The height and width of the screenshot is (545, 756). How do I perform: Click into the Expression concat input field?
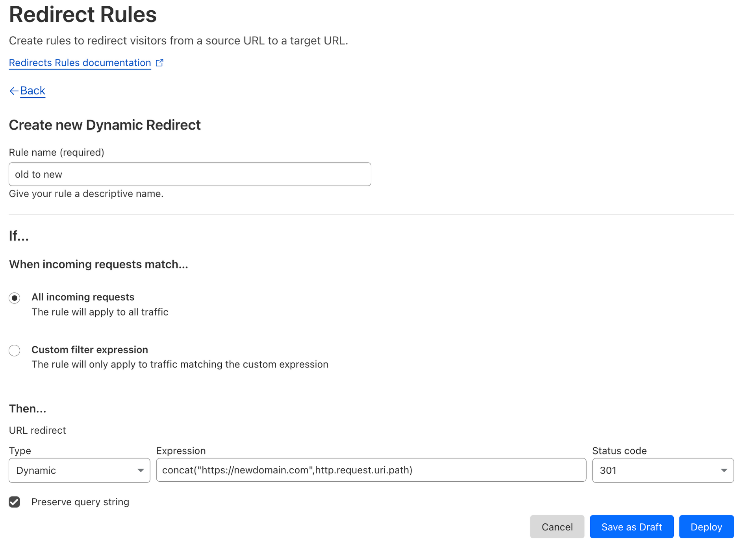(x=371, y=470)
